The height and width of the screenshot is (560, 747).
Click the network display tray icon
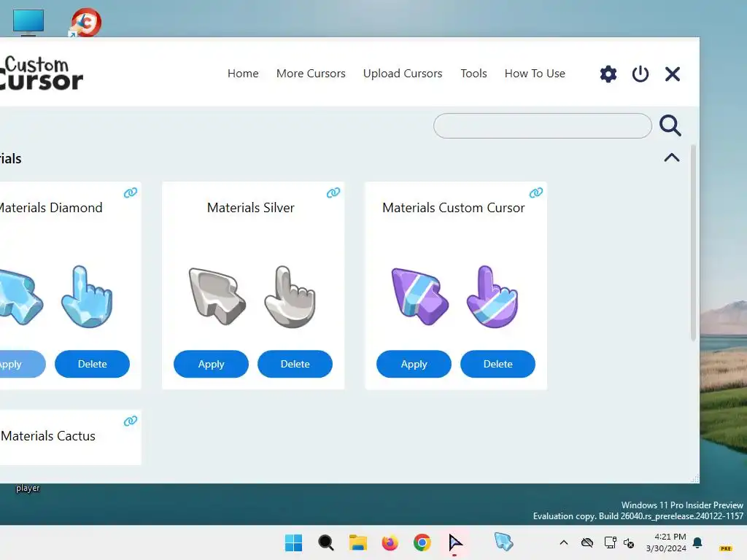tap(610, 542)
